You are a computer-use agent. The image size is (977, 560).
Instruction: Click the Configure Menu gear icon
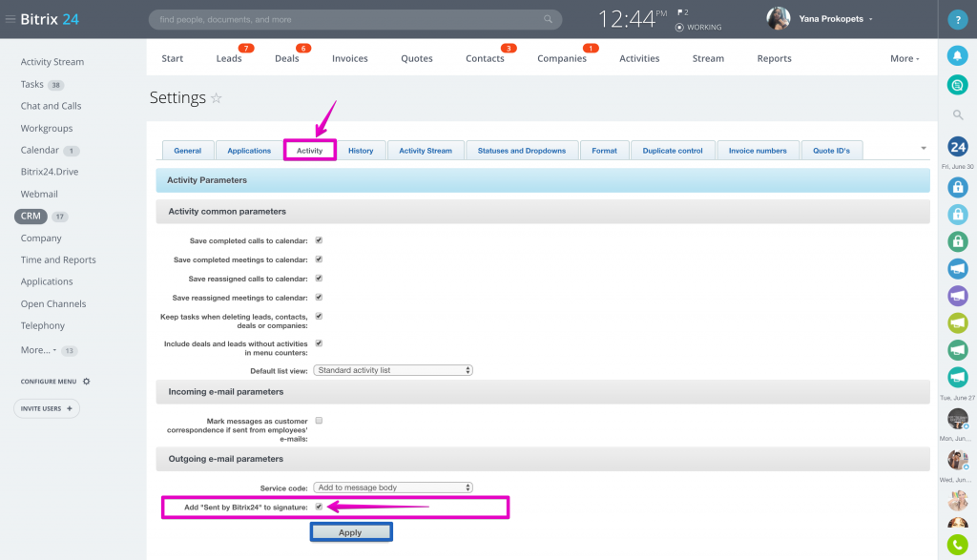pos(87,382)
